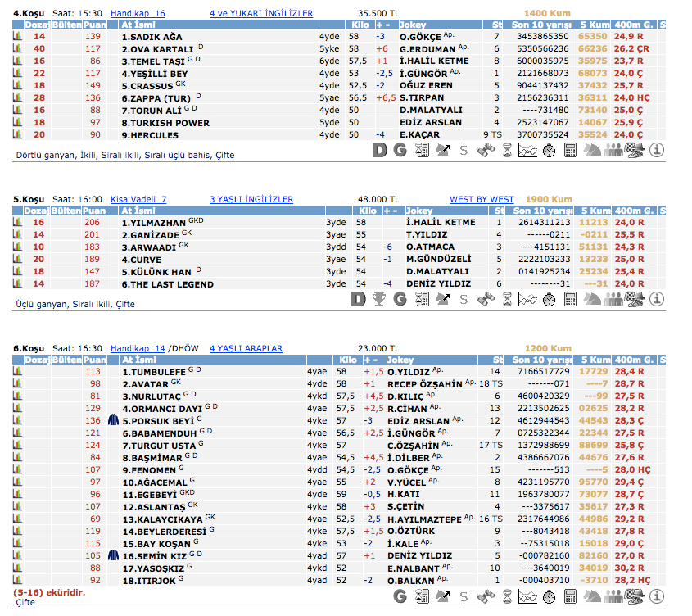Click the 4 YAŞLI ARAPLAR link

click(x=246, y=348)
